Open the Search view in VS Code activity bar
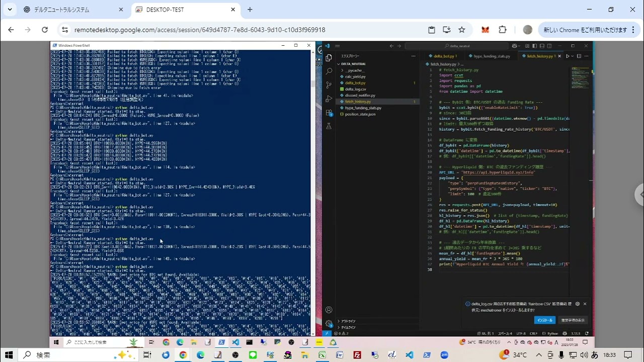This screenshot has height=362, width=644. (329, 71)
